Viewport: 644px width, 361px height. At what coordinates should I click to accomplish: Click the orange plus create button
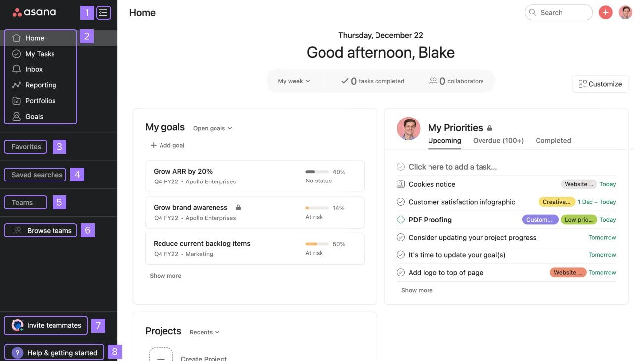tap(605, 12)
